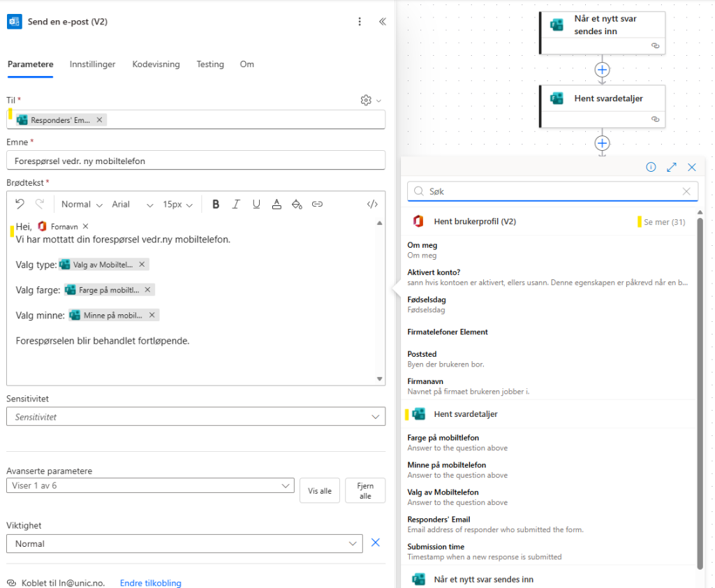Open the three-dot more options menu
This screenshot has width=715, height=588.
[x=360, y=22]
